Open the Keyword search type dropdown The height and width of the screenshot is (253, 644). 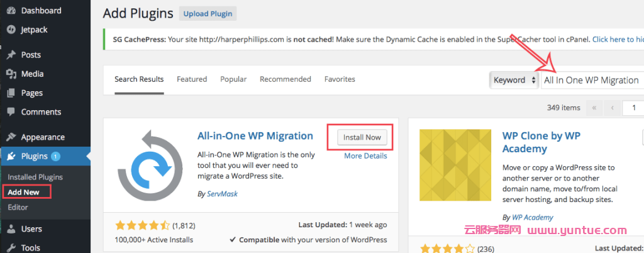514,80
